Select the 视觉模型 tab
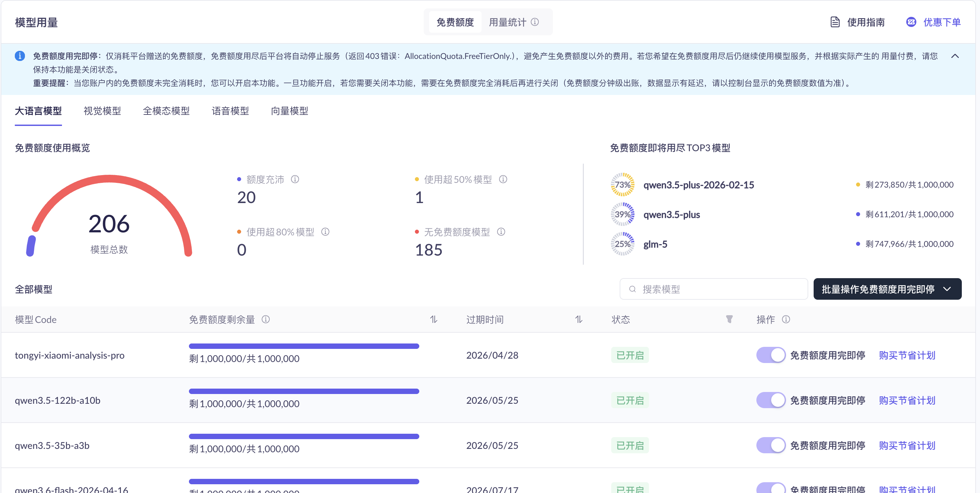 (x=102, y=111)
